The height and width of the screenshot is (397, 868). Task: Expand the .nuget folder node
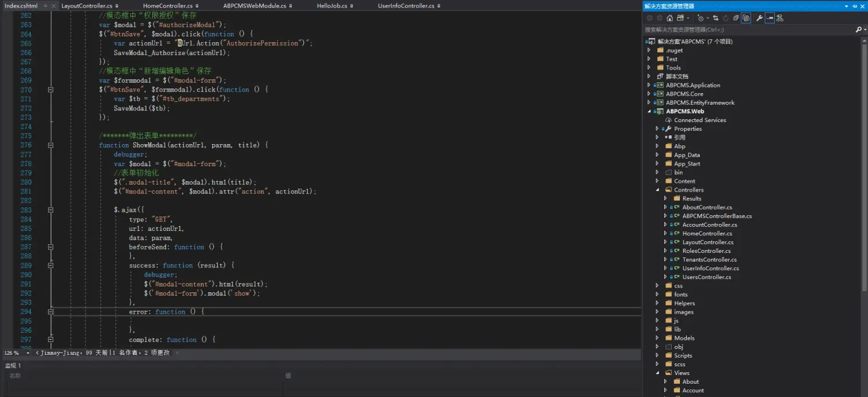(x=649, y=50)
